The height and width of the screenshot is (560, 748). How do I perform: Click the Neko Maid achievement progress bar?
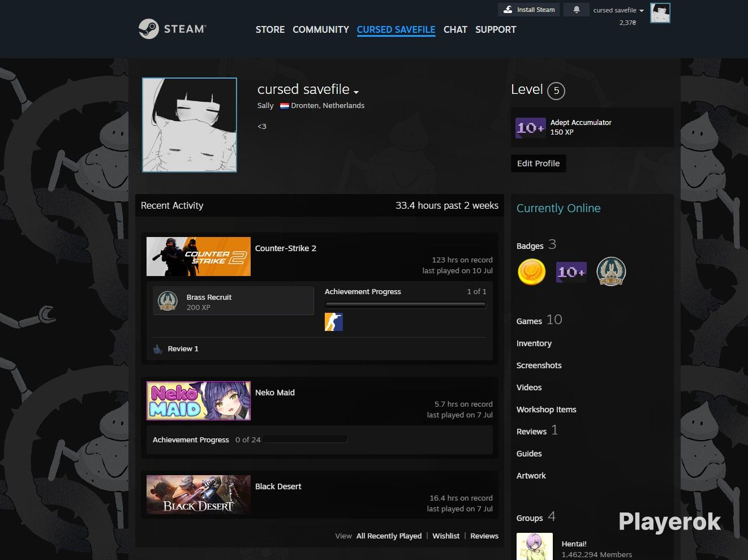click(x=306, y=440)
